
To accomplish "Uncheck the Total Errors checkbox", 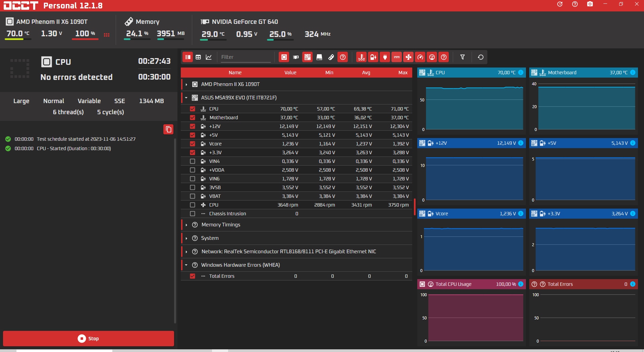I will [193, 276].
